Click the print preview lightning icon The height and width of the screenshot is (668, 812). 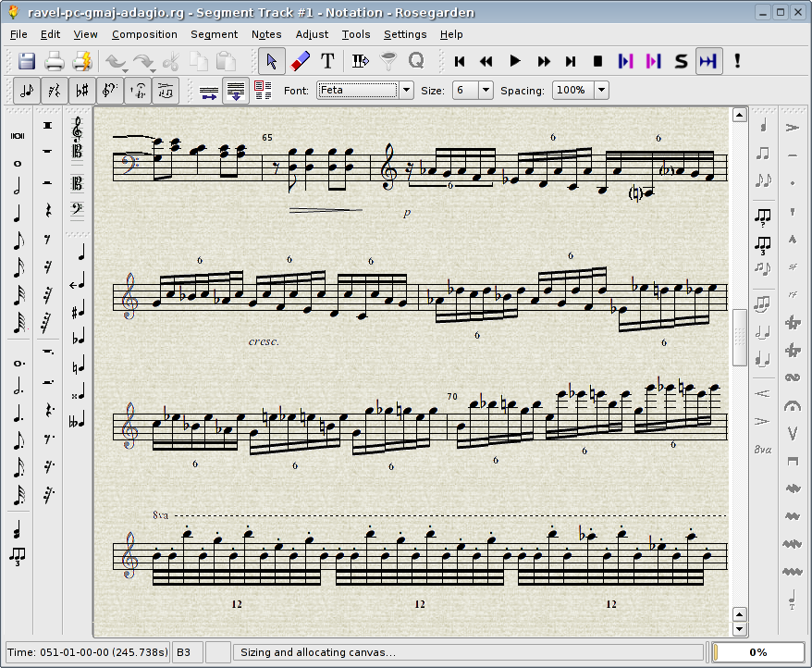81,61
